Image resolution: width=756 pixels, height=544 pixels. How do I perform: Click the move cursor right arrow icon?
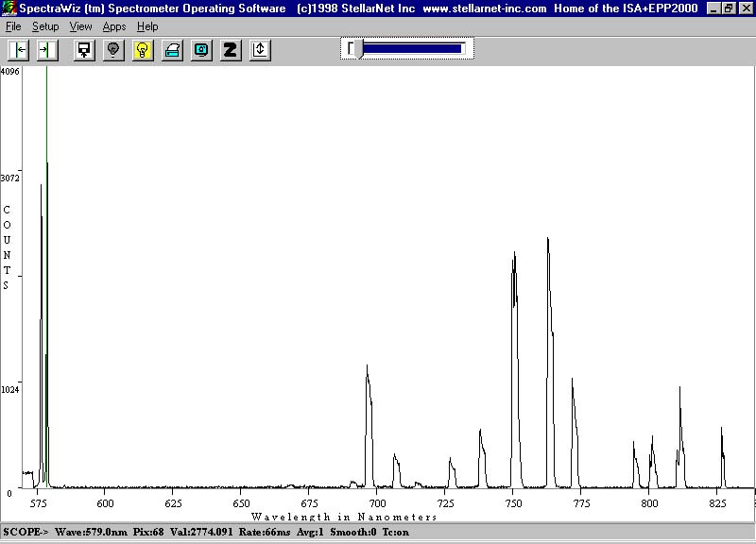(47, 50)
